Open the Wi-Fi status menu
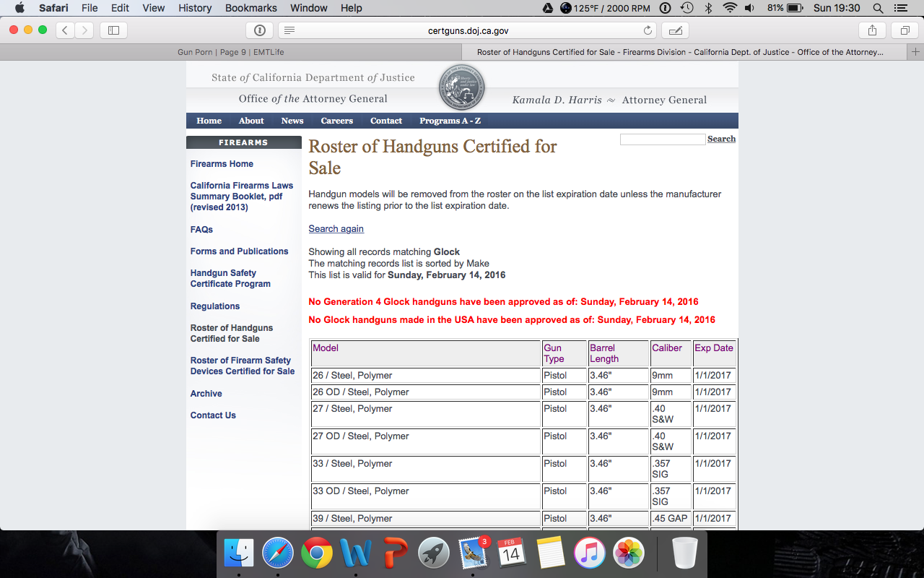The height and width of the screenshot is (578, 924). [730, 8]
